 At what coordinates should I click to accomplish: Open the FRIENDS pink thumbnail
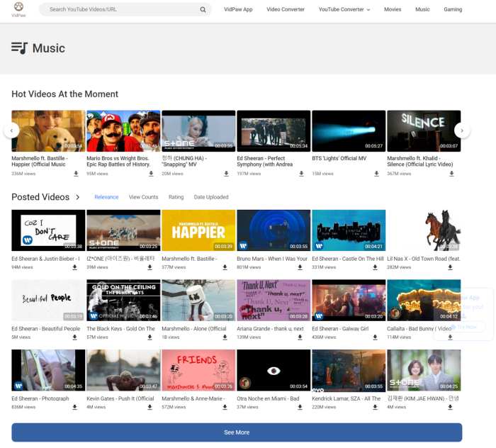pyautogui.click(x=198, y=370)
